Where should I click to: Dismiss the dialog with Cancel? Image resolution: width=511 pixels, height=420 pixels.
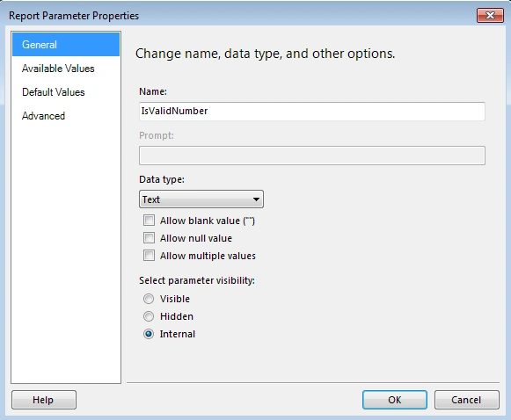467,400
